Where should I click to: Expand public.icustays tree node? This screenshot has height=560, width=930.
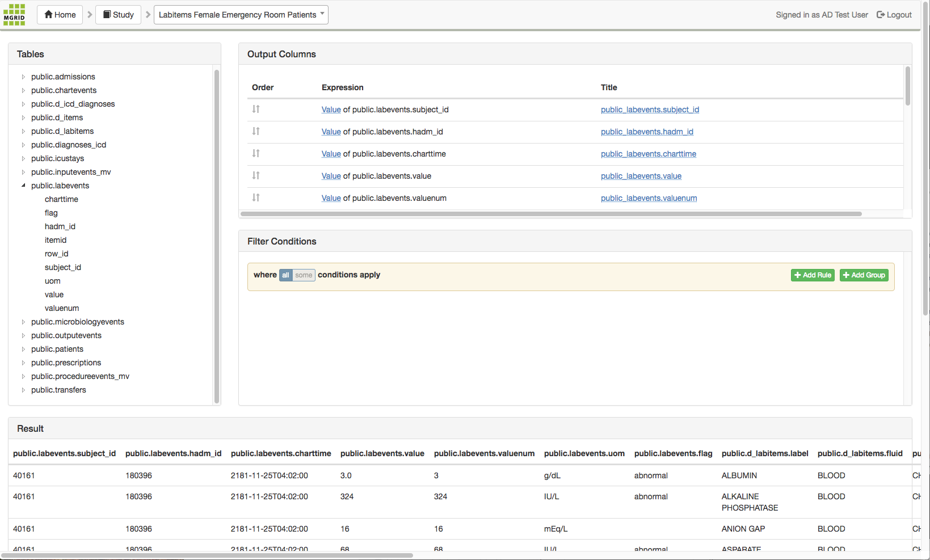[x=23, y=158]
